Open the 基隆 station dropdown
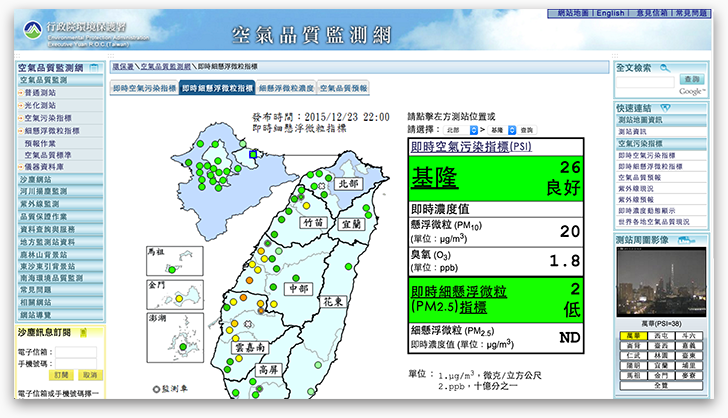728x418 pixels. [502, 130]
